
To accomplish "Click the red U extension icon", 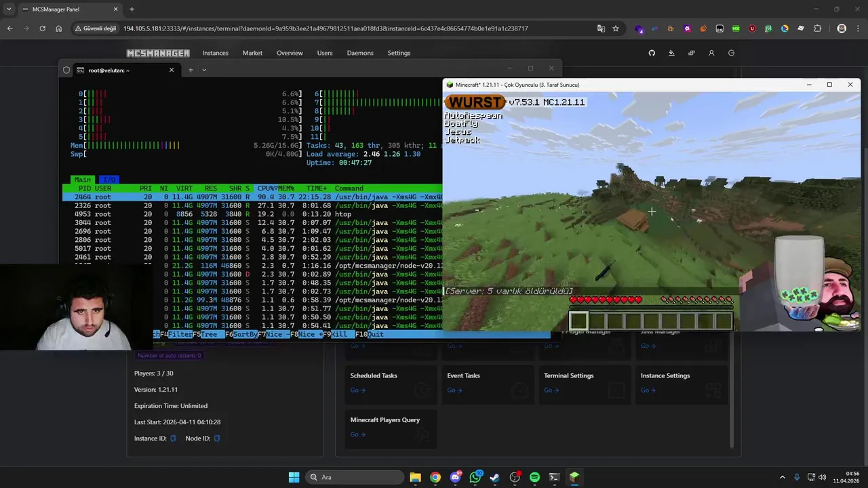I will (x=752, y=28).
